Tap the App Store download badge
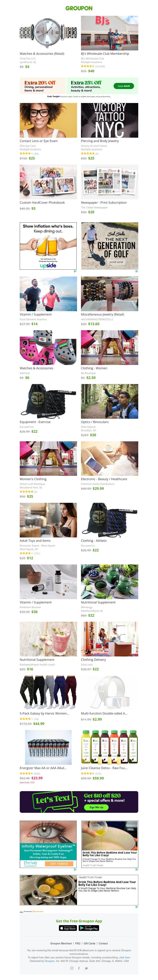158x980 pixels. click(68, 928)
